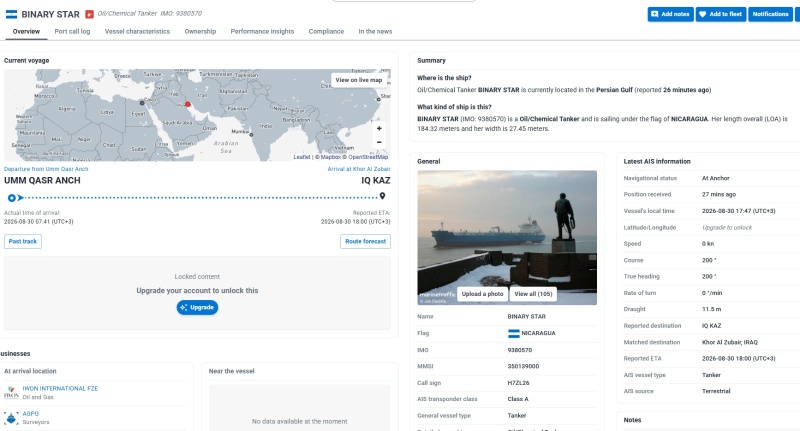This screenshot has height=431, width=800.
Task: Click the red tanker type icon next to ship name
Action: click(89, 14)
